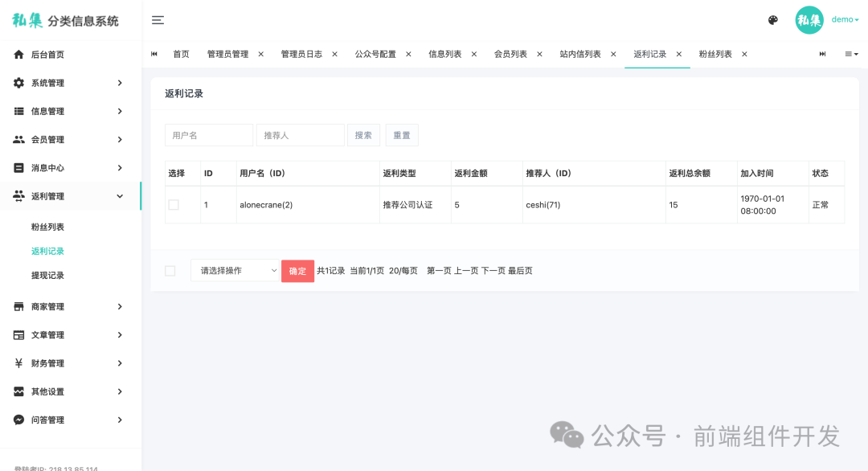
Task: Expand 其他设置 menu chevron
Action: click(120, 391)
